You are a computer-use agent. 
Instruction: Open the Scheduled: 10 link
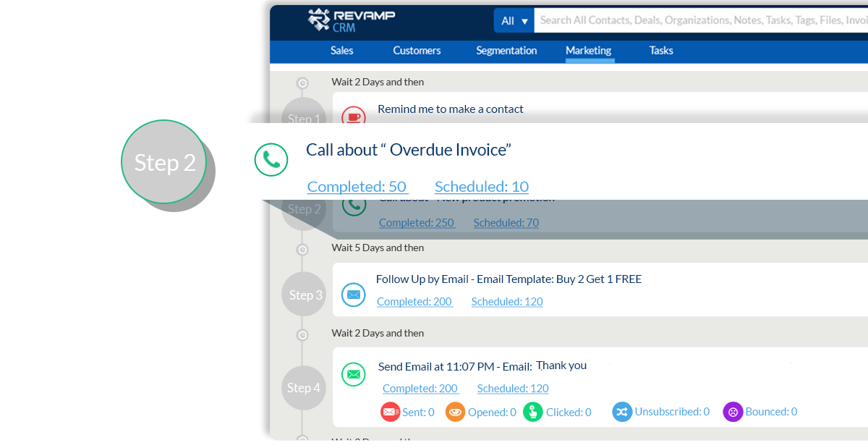click(482, 187)
